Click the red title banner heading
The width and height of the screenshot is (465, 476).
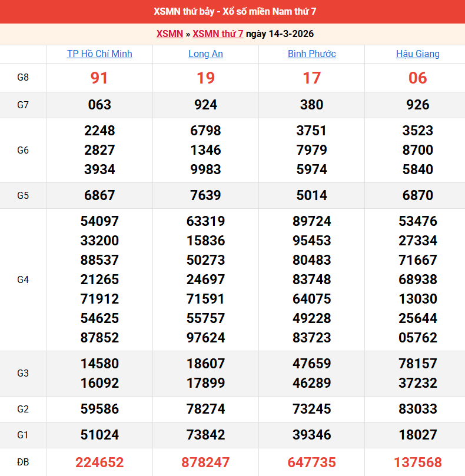click(x=232, y=12)
